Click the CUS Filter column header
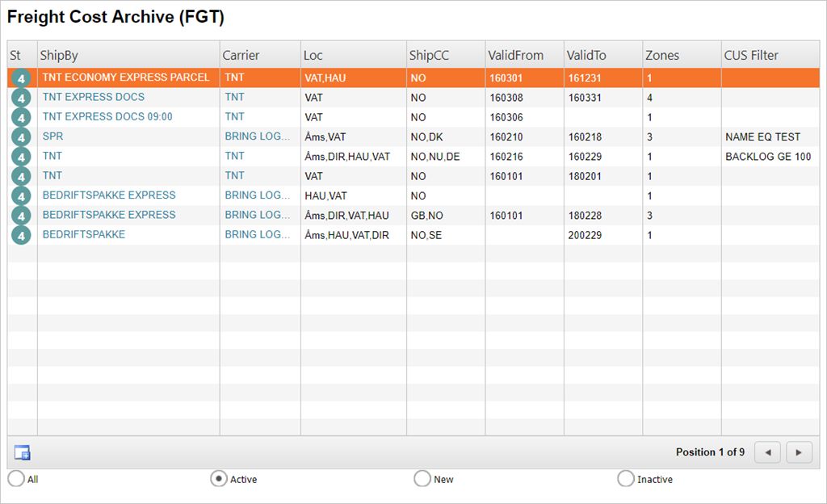The image size is (827, 504). 770,55
